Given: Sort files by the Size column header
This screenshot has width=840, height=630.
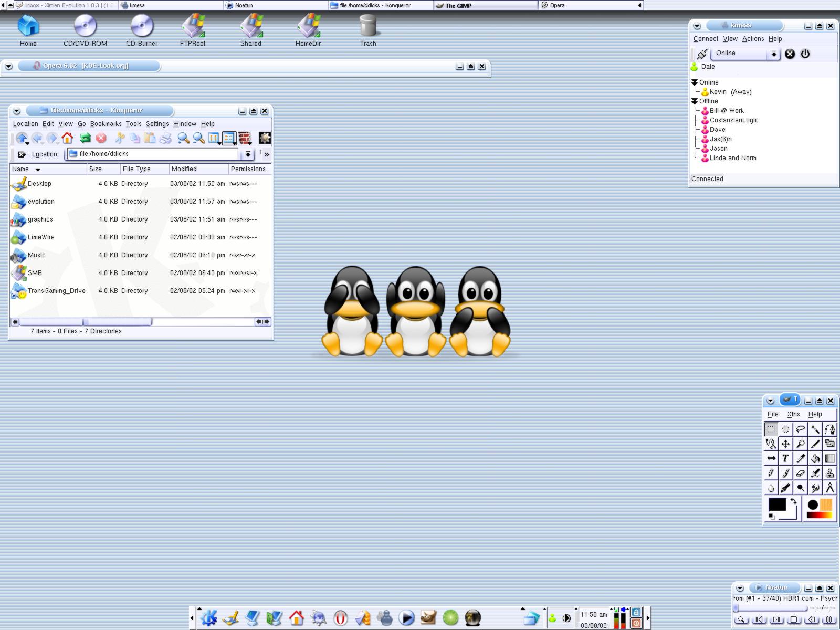Looking at the screenshot, I should point(103,169).
